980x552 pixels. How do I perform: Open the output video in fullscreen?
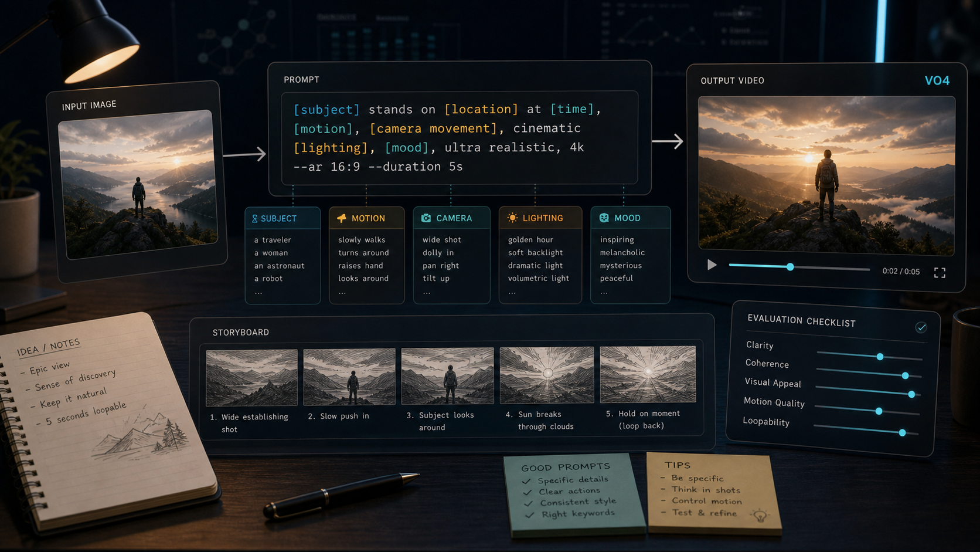point(940,273)
